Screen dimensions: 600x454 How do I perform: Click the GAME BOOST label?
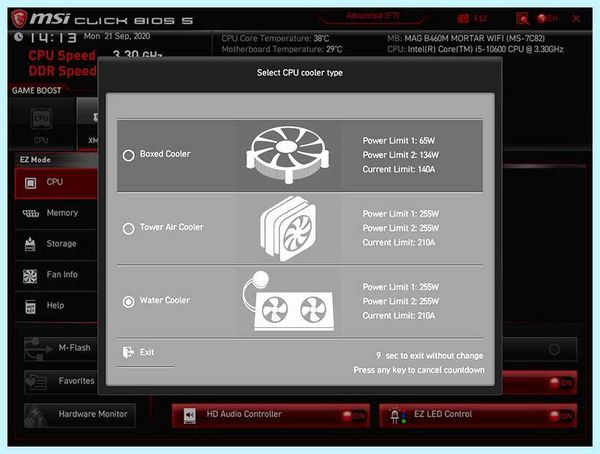(37, 91)
